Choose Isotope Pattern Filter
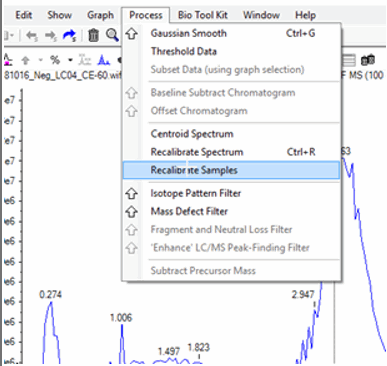This screenshot has height=366, width=387. pos(231,193)
